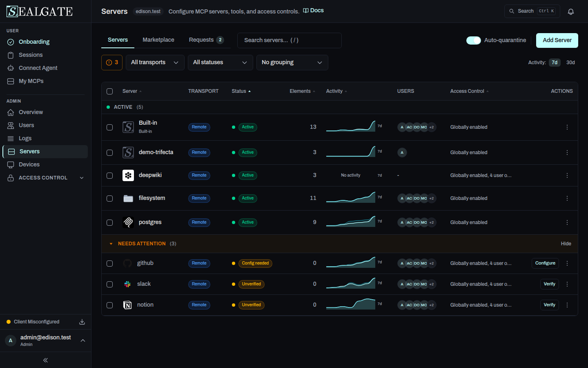Check the select-all servers checkbox

click(110, 91)
